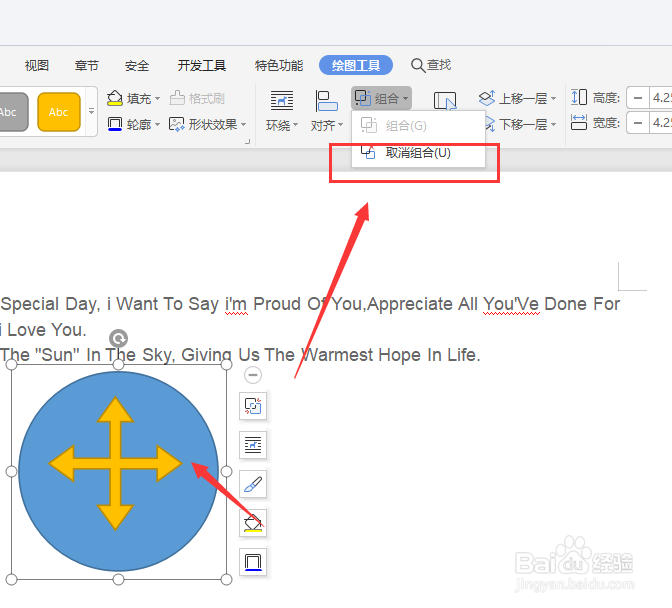Click the 格式刷 format painter
The height and width of the screenshot is (608, 672).
click(x=197, y=99)
